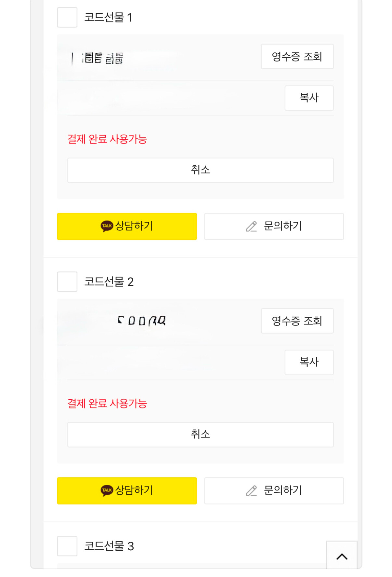
Task: Click the pencil icon under 코드선물 1
Action: [x=252, y=227]
